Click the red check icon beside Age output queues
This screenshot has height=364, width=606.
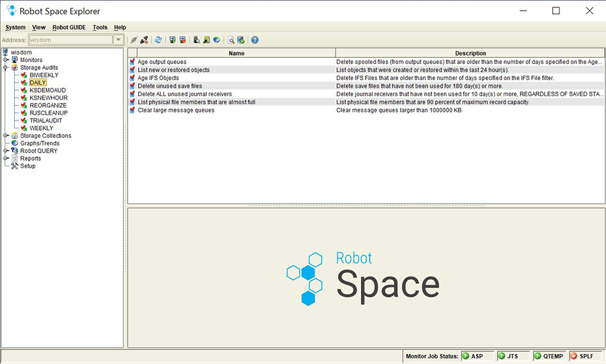133,62
